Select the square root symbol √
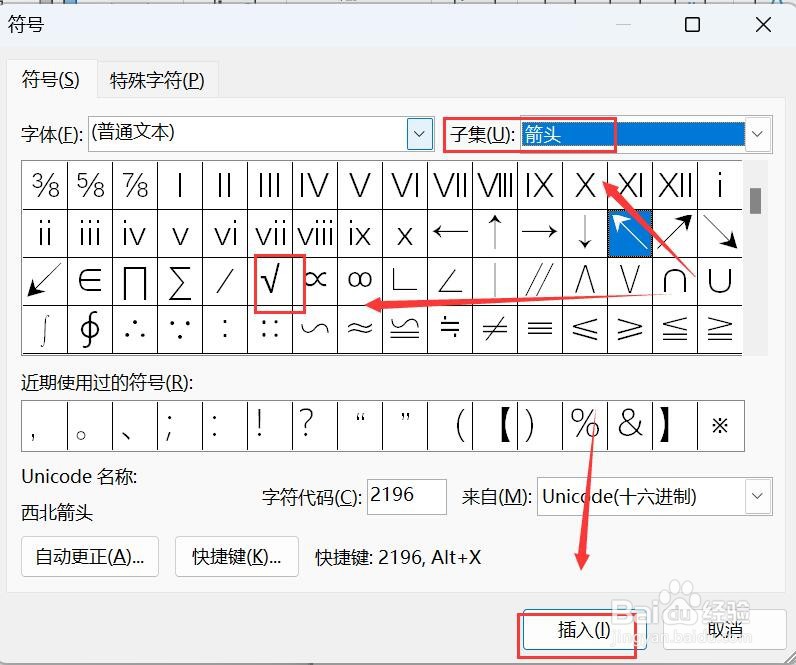Viewport: 796px width, 665px height. tap(270, 281)
